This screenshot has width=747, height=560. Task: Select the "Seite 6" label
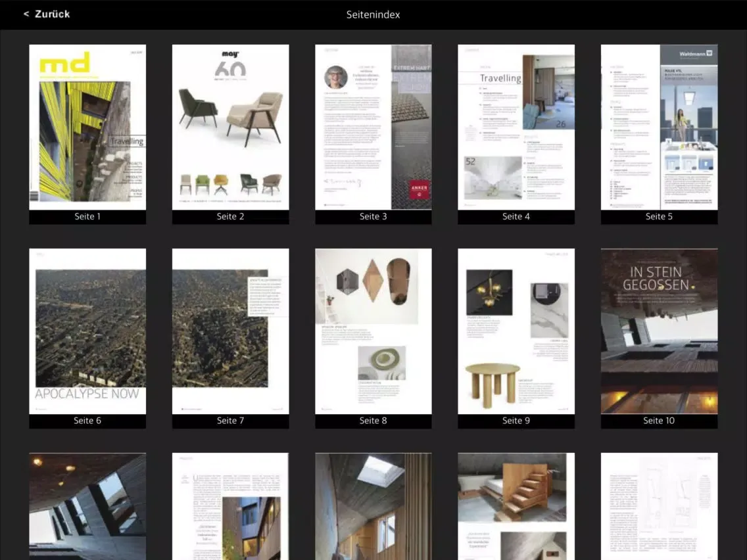click(x=87, y=421)
